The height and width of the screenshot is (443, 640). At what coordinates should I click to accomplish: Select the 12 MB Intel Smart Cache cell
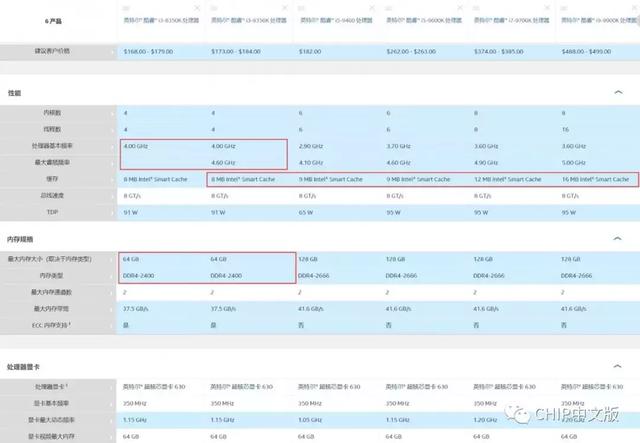(x=508, y=179)
